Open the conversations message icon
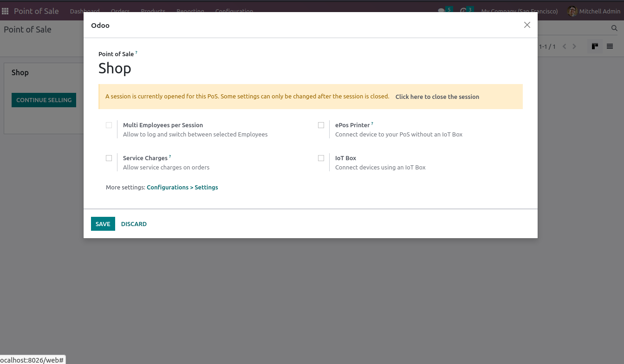 [x=442, y=11]
